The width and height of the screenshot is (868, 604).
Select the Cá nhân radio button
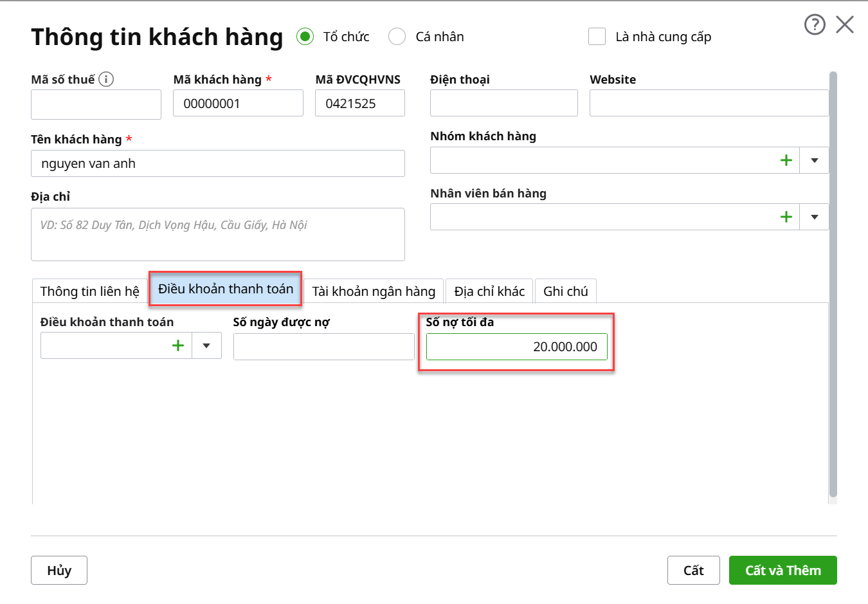(397, 37)
